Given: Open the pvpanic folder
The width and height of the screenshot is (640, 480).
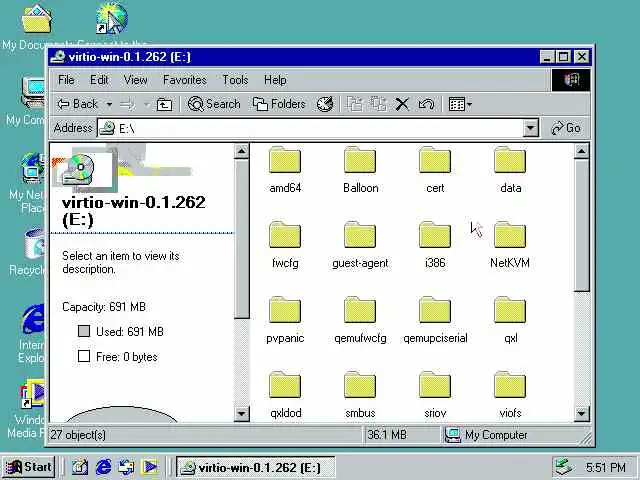Looking at the screenshot, I should pyautogui.click(x=285, y=319).
